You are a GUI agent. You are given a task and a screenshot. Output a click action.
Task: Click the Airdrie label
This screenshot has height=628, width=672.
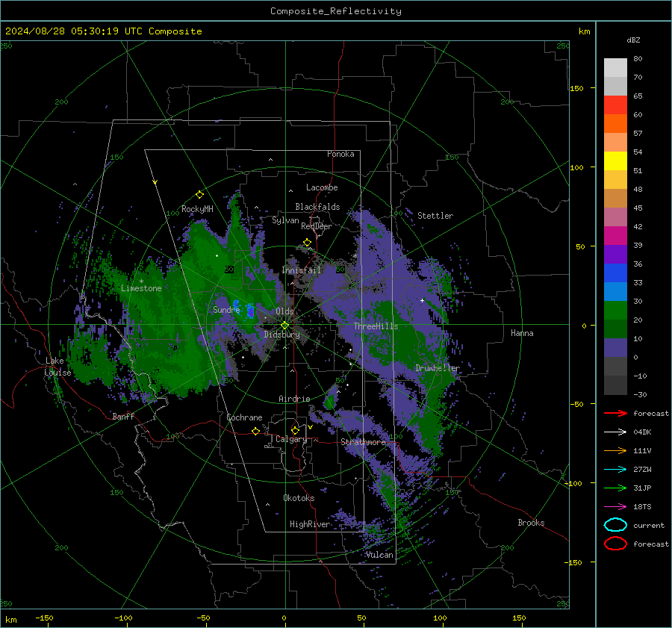pos(294,399)
